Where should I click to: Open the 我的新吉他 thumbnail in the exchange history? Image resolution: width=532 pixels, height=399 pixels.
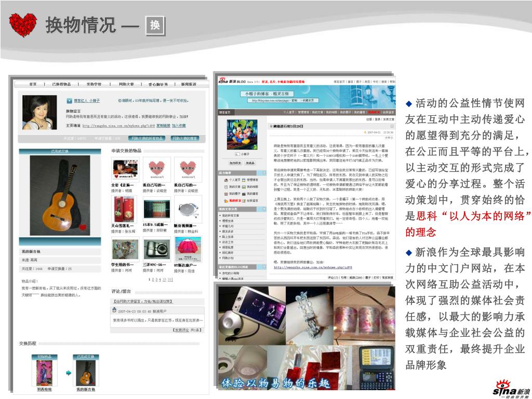[x=86, y=373]
